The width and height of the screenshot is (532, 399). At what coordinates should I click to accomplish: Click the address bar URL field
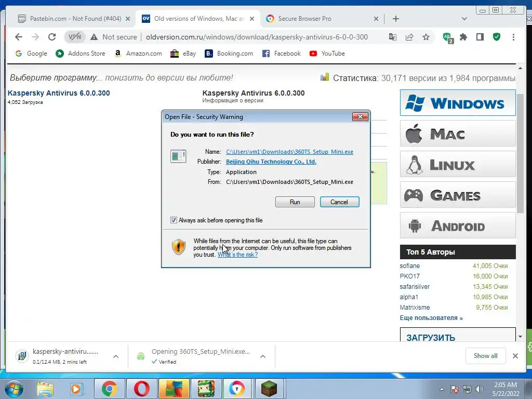257,37
